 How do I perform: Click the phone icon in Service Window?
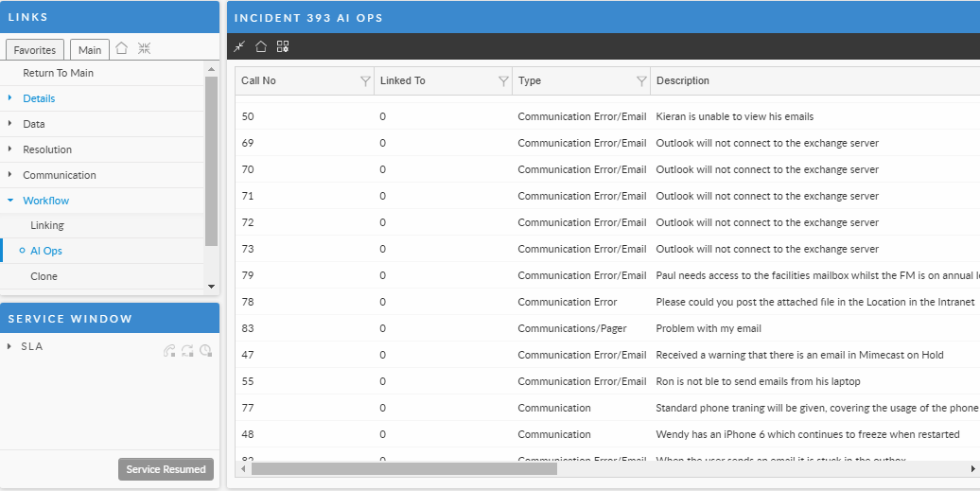pos(169,351)
